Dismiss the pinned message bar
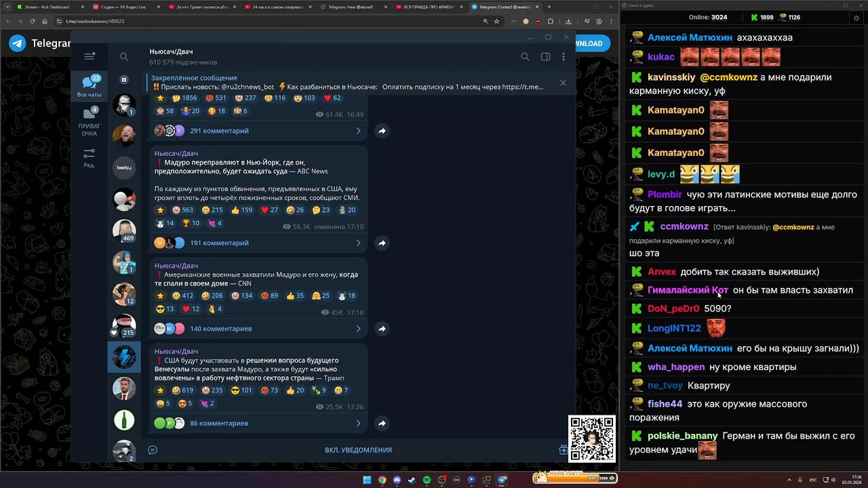868x488 pixels. [x=563, y=83]
